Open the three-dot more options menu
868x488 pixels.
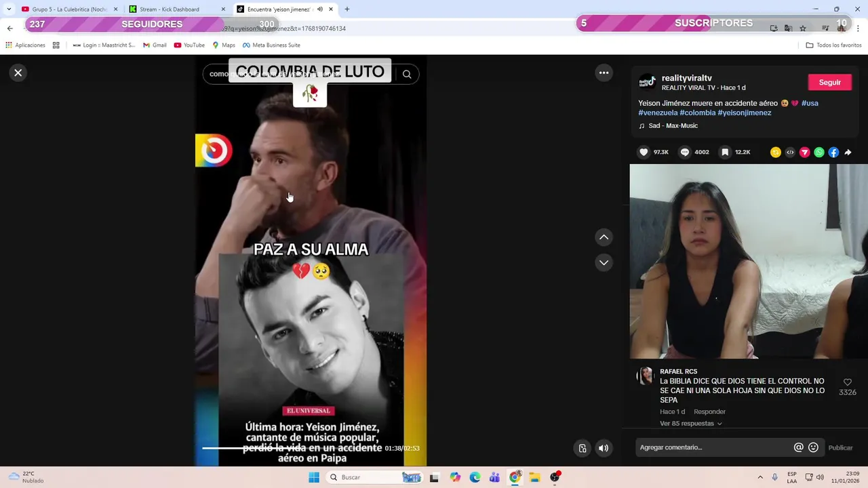tap(604, 73)
